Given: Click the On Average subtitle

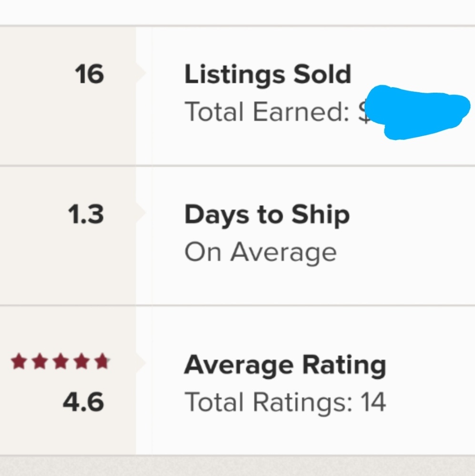Looking at the screenshot, I should coord(260,252).
